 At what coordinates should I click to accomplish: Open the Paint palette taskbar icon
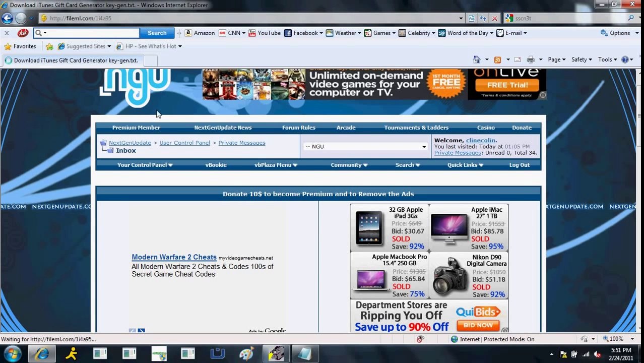pyautogui.click(x=246, y=354)
